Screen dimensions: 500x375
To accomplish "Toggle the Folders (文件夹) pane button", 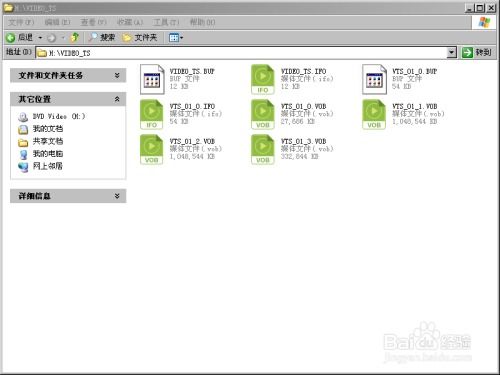I will tap(140, 37).
